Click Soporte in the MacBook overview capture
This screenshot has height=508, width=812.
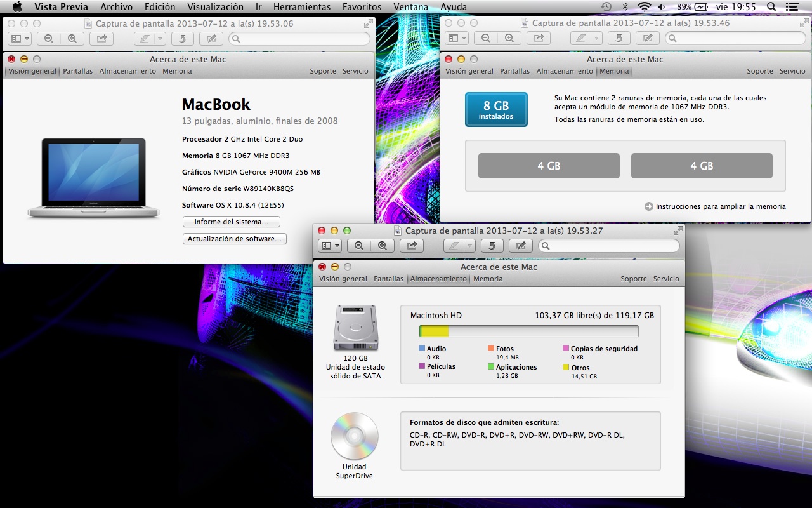pyautogui.click(x=323, y=71)
